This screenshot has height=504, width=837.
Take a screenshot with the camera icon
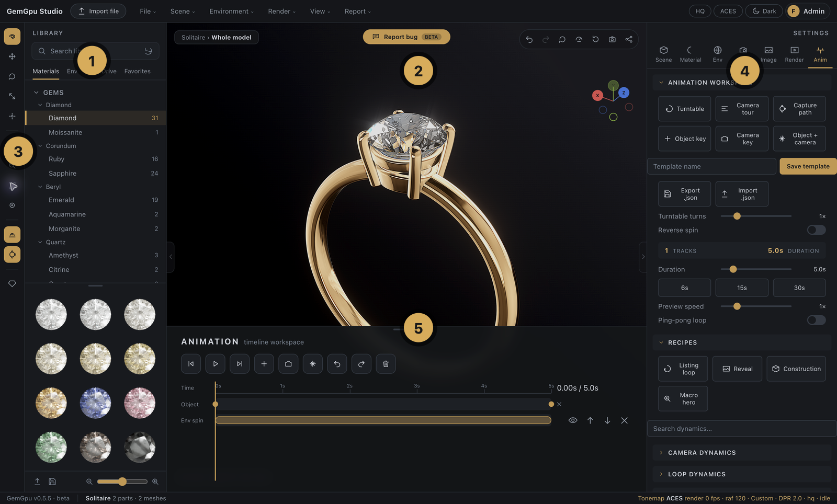(x=612, y=39)
